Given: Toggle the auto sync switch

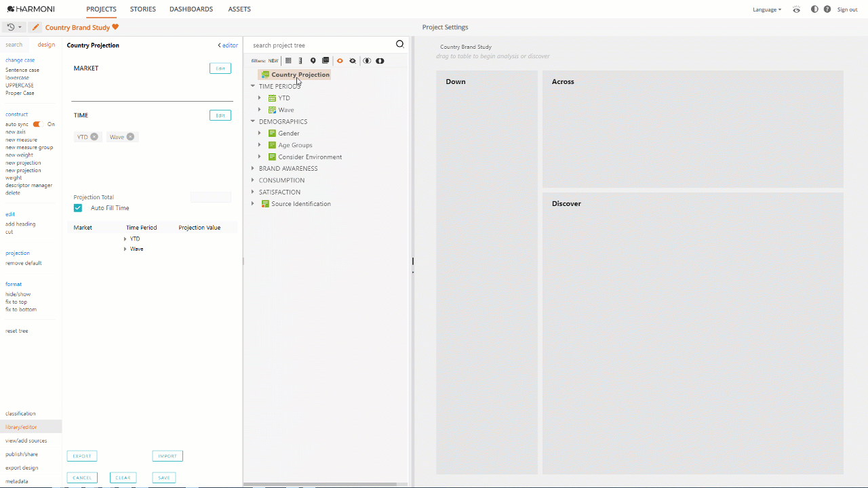Looking at the screenshot, I should (37, 125).
